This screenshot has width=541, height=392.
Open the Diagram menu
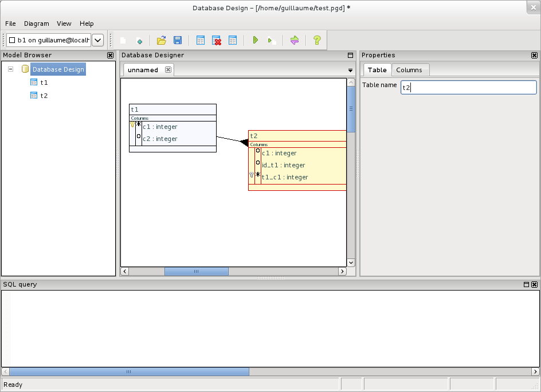[37, 23]
